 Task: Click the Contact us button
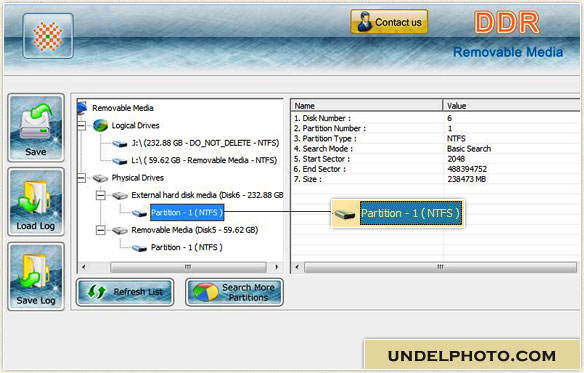[x=389, y=22]
